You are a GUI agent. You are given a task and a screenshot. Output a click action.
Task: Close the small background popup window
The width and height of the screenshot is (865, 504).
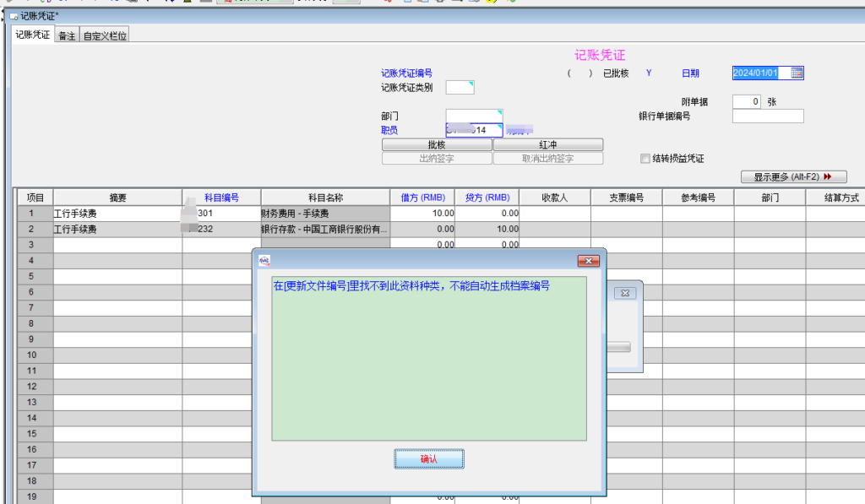point(625,292)
